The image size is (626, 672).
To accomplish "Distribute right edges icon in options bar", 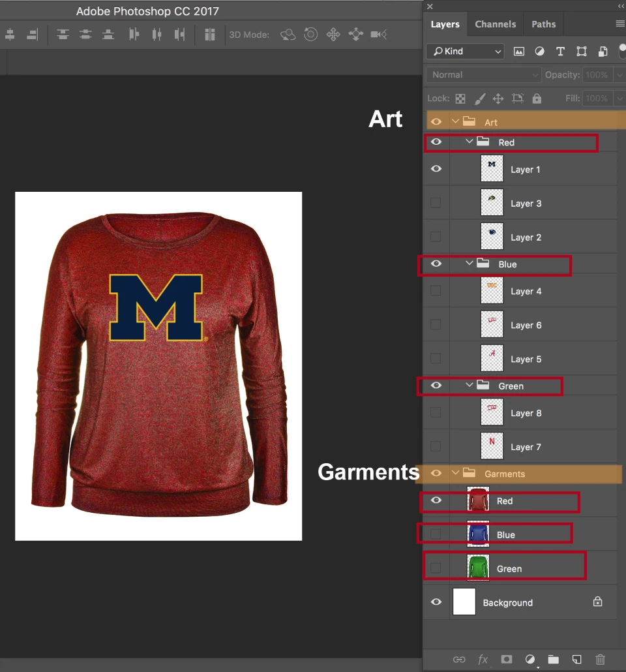I will [x=179, y=35].
